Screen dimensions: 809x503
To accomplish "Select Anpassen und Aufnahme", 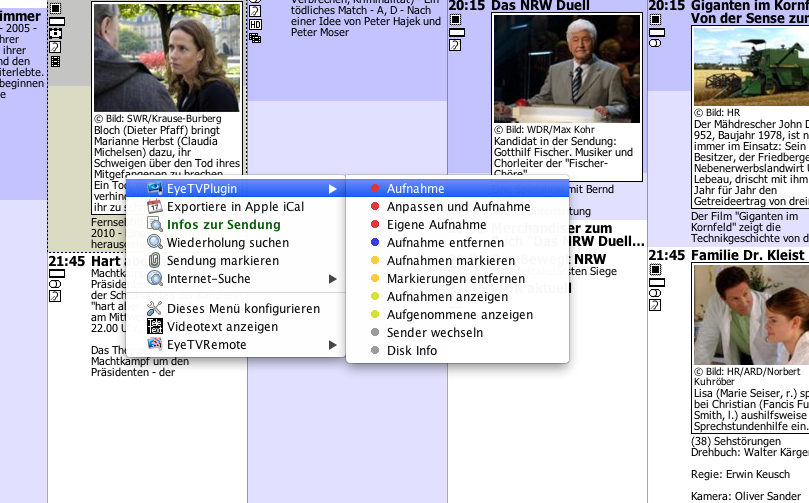I will pos(457,206).
